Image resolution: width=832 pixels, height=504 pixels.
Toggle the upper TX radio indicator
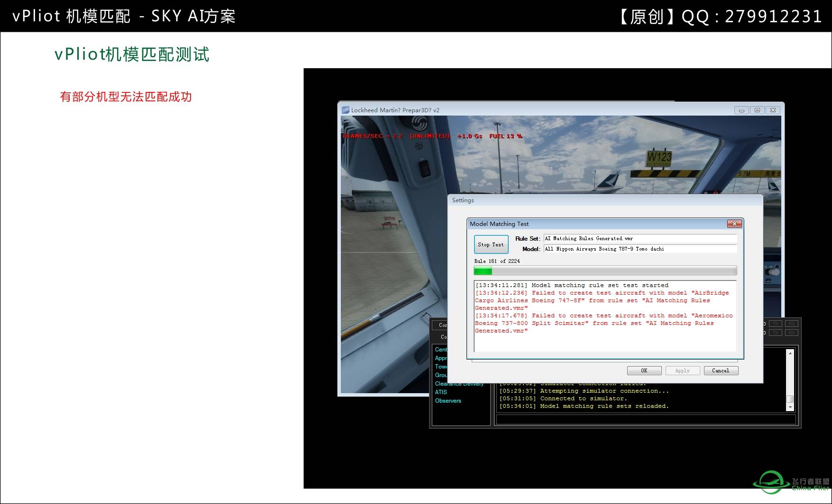(x=776, y=324)
